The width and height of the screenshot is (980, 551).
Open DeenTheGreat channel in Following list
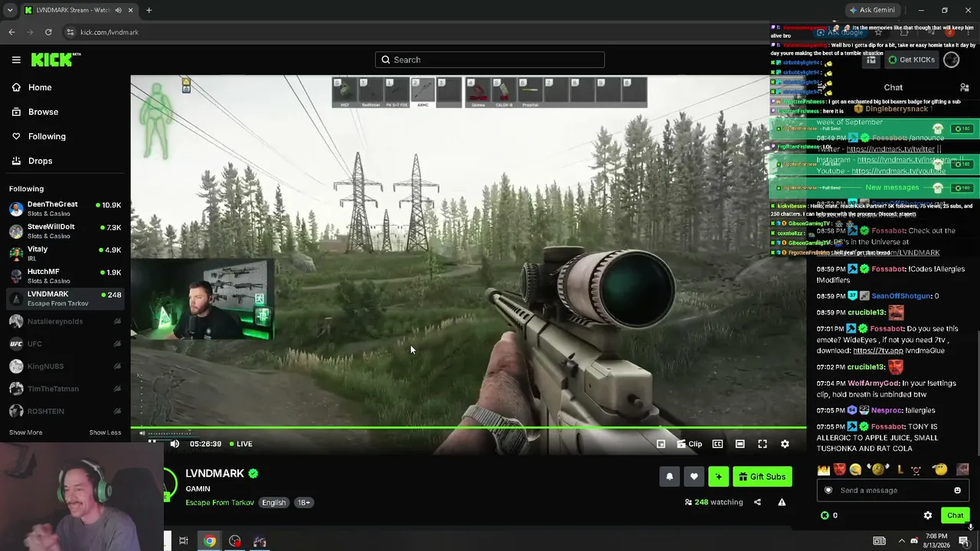coord(65,209)
